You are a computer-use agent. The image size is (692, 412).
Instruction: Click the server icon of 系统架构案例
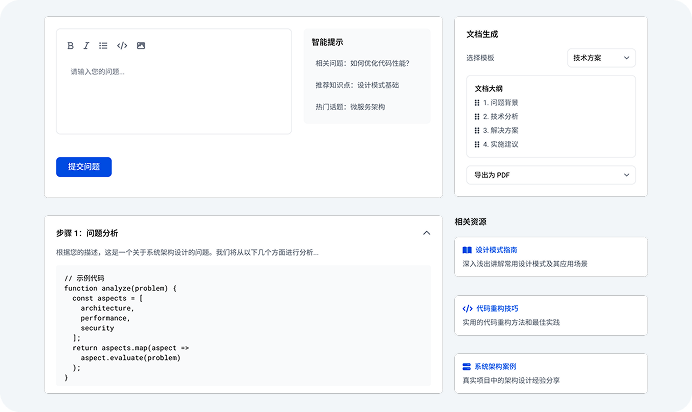[466, 367]
